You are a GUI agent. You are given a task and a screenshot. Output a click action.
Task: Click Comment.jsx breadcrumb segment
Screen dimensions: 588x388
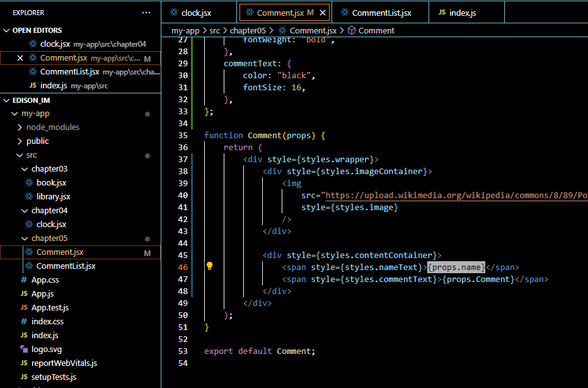313,30
